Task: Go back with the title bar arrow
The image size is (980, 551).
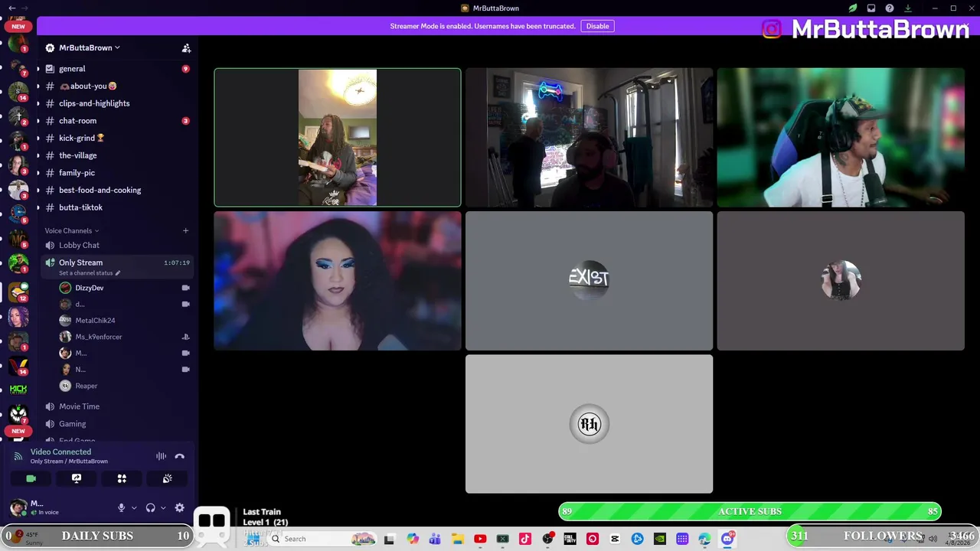Action: 11,8
